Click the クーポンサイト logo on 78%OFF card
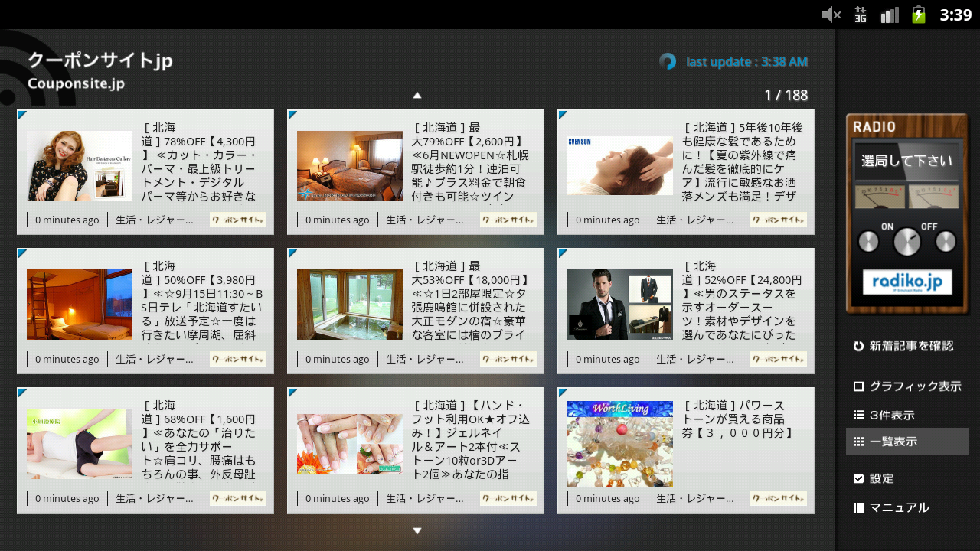The height and width of the screenshot is (551, 980). (238, 220)
